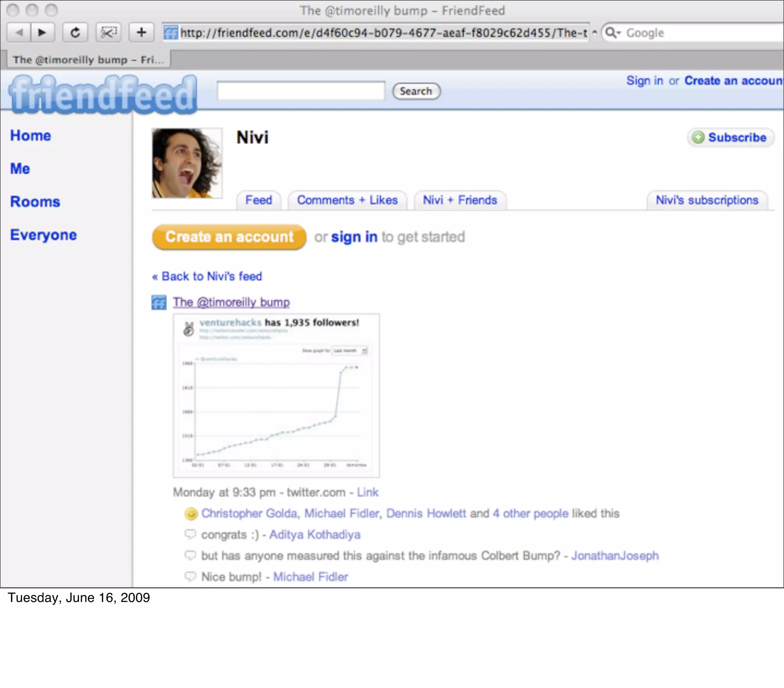
Task: Click comment bubble icon beside Colbert Bump comment
Action: pos(191,555)
